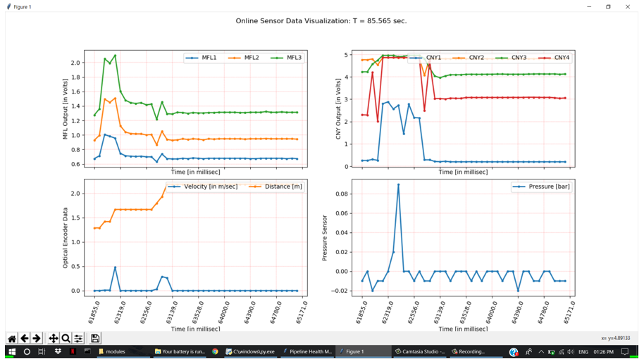Screen dimensions: 644x359
Task: Open Dropbox from the taskbar
Action: click(58, 352)
